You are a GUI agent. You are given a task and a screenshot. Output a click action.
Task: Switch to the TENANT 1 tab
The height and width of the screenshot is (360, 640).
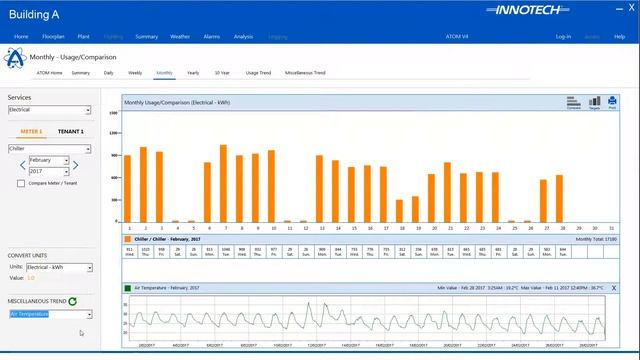pyautogui.click(x=71, y=131)
